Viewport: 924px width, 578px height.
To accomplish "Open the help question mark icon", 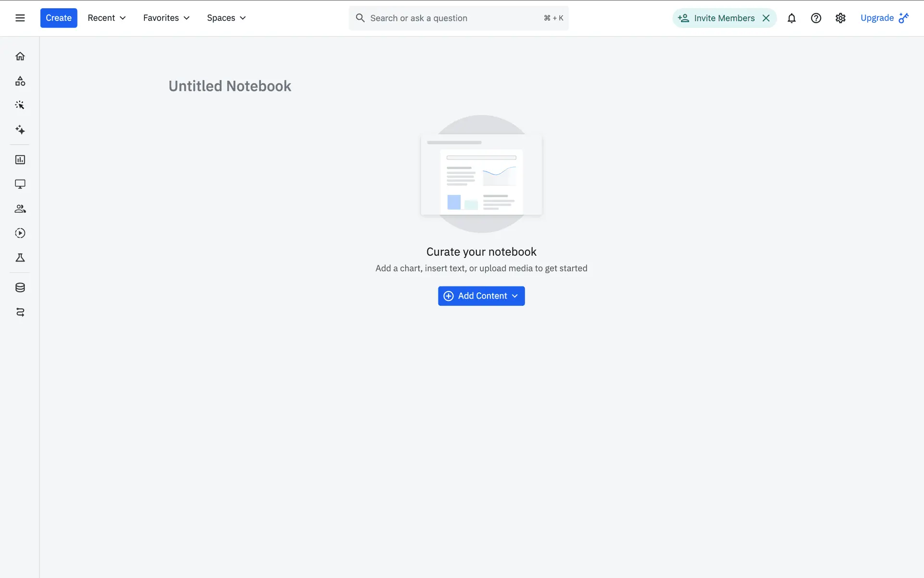I will pos(816,18).
